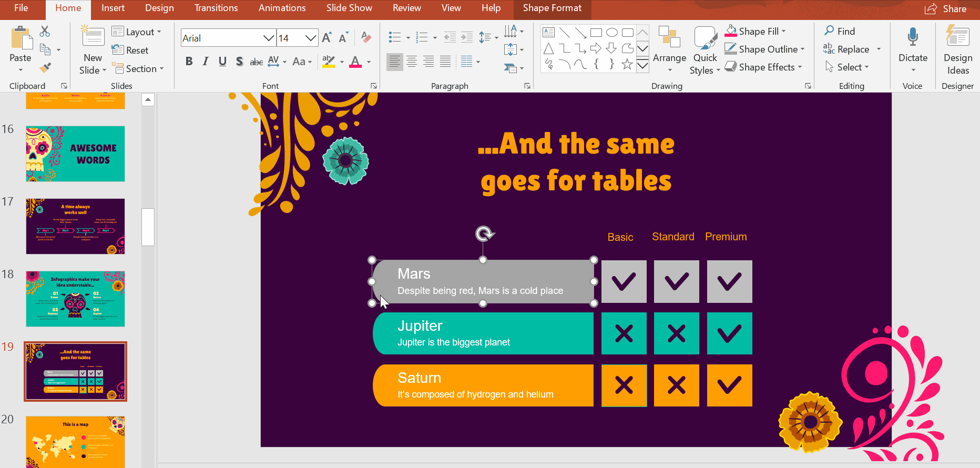Open the font name dropdown
This screenshot has height=468, width=980.
(x=269, y=38)
